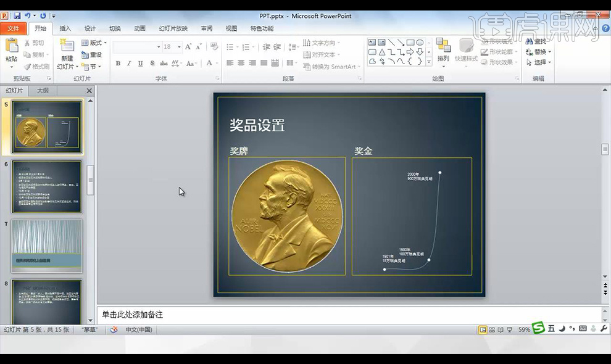This screenshot has height=364, width=611.
Task: Open the font name dropdown
Action: tap(159, 47)
